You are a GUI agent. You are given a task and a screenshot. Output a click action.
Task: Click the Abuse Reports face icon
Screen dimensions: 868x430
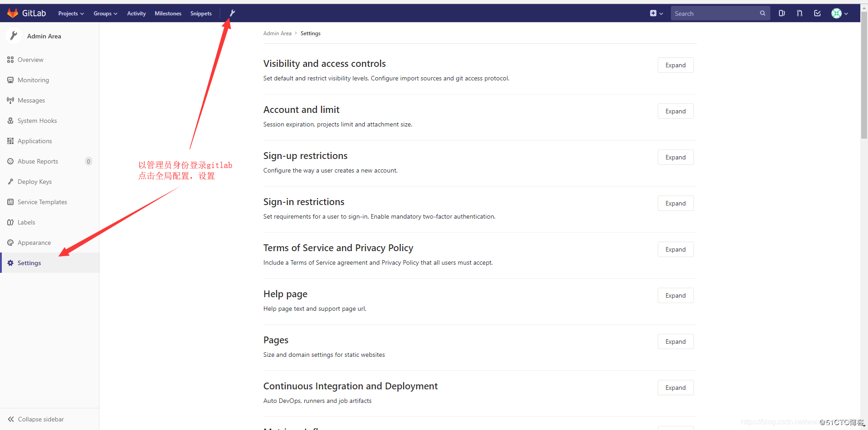10,161
